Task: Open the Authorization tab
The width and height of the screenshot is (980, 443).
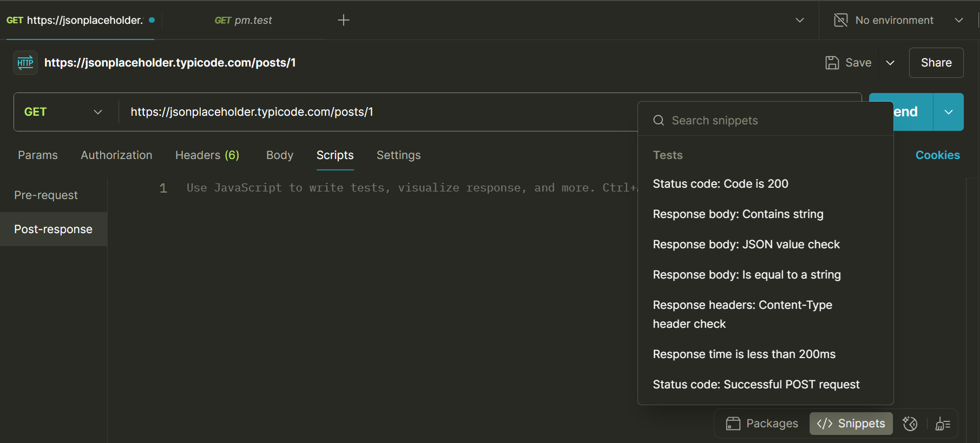Action: (x=116, y=155)
